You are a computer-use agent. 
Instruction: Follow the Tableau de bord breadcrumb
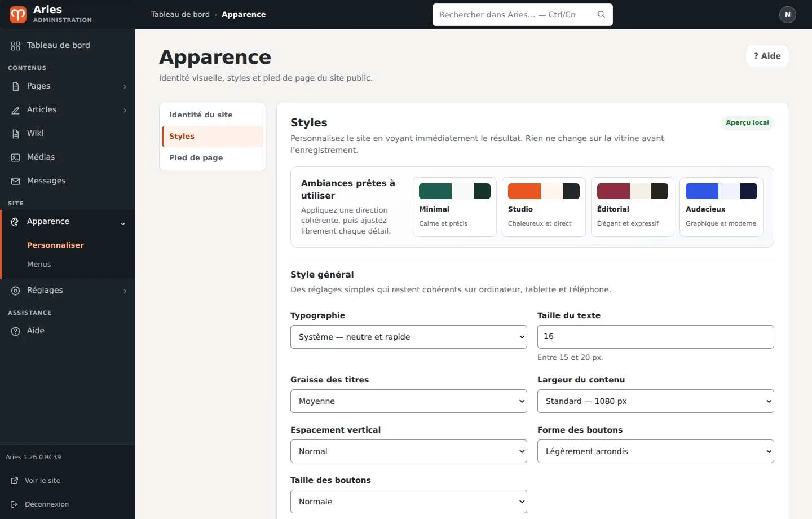pyautogui.click(x=180, y=15)
